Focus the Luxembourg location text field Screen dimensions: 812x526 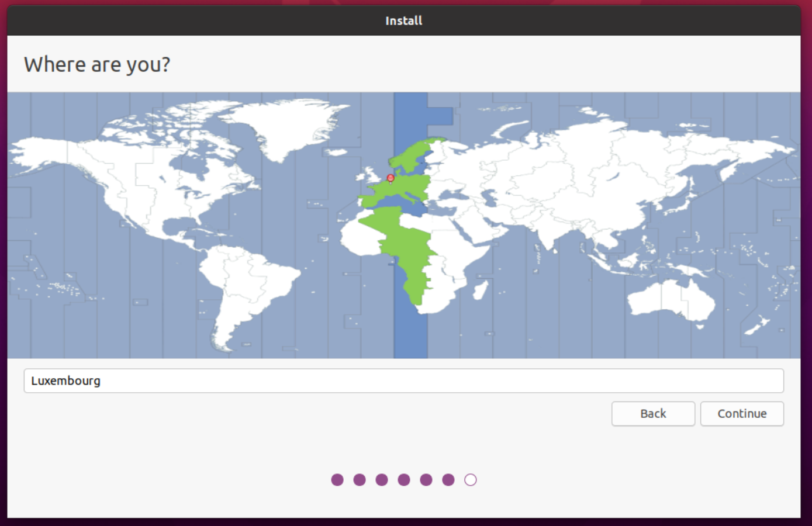coord(403,381)
